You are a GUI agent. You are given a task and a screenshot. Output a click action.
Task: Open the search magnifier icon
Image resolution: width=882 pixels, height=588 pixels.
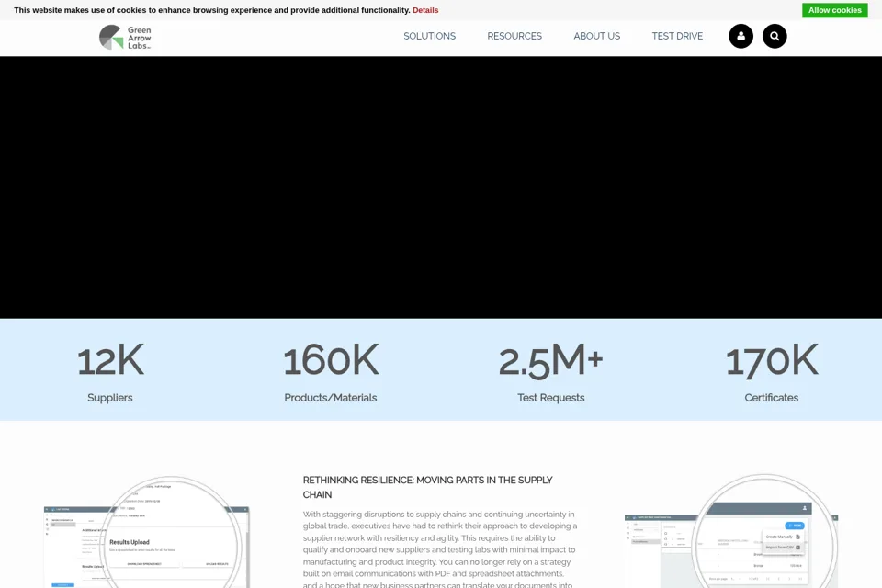(775, 36)
